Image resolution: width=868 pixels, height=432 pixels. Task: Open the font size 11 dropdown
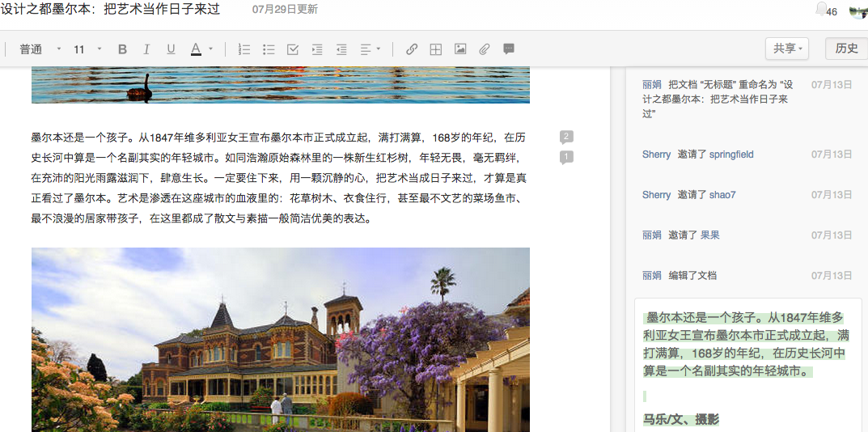click(87, 49)
